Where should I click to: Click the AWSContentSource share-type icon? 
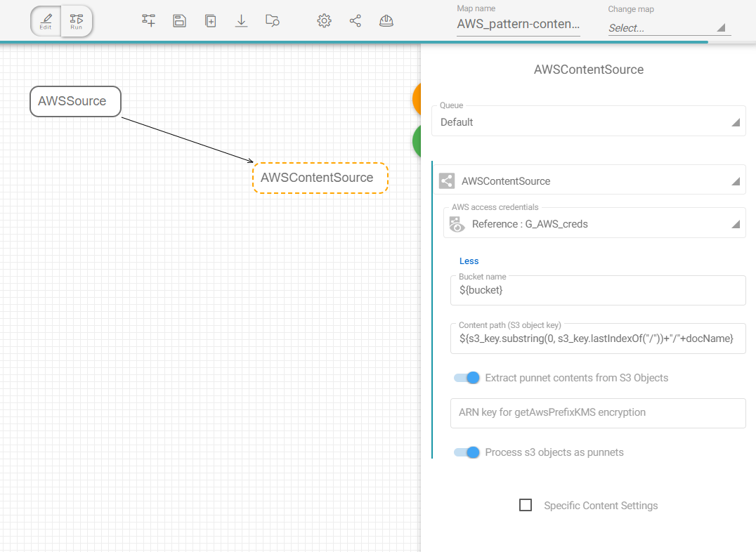coord(446,181)
